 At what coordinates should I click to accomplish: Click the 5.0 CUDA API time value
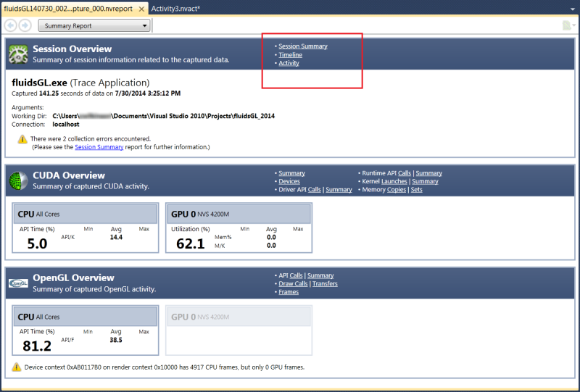click(37, 243)
